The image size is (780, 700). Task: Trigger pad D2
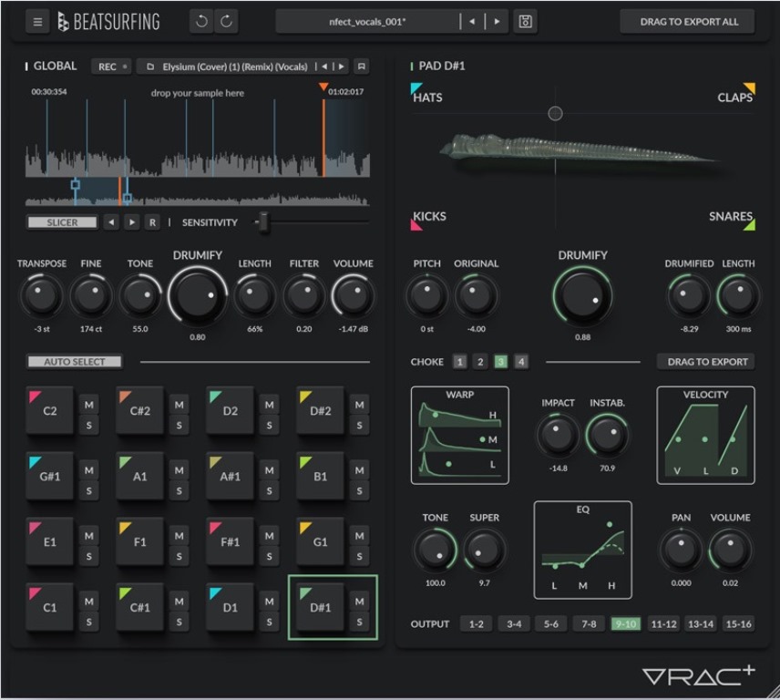point(230,411)
